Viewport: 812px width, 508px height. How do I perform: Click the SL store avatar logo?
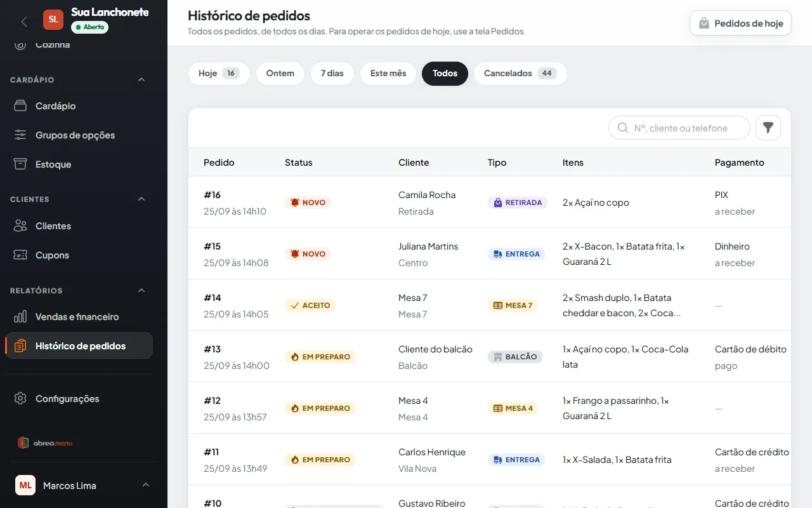pyautogui.click(x=53, y=19)
